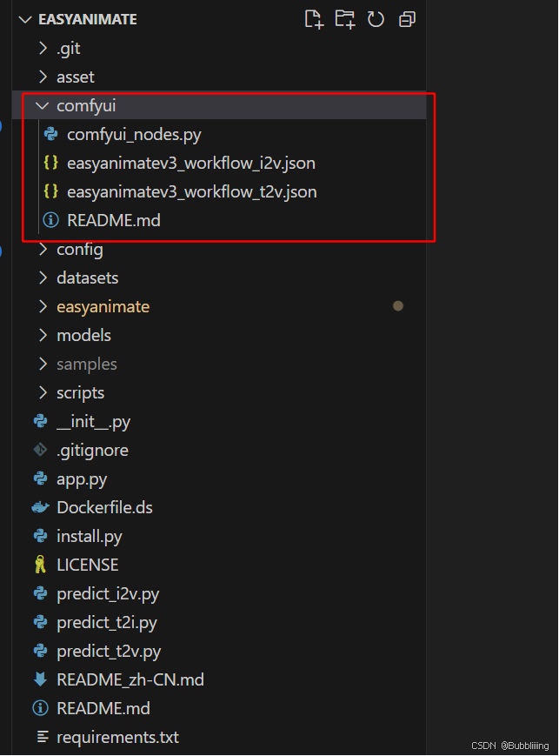Click text lines icon of requirements.txt

pos(43,737)
